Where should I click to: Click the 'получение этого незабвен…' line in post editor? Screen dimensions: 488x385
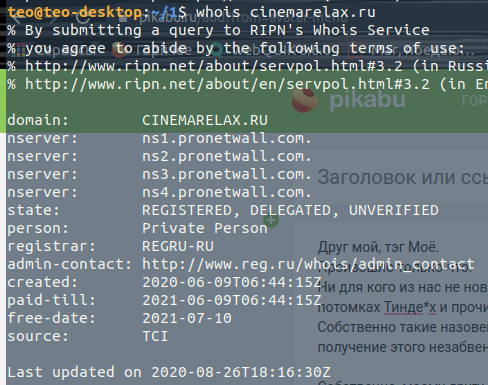tap(403, 347)
